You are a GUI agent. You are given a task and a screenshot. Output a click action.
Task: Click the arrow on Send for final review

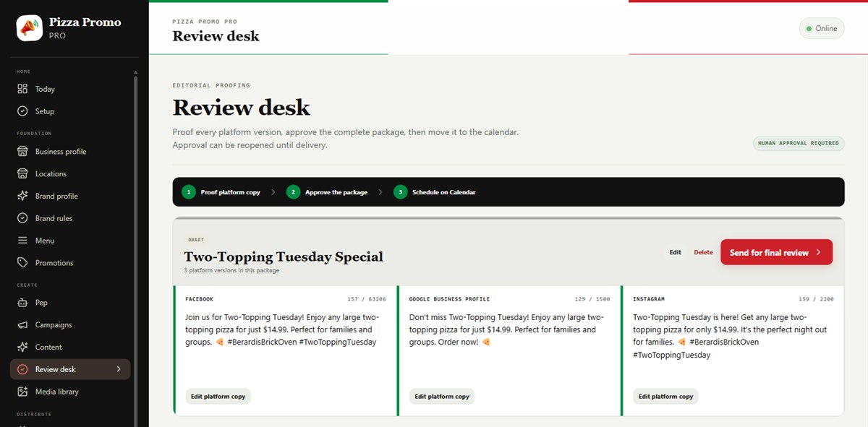818,253
